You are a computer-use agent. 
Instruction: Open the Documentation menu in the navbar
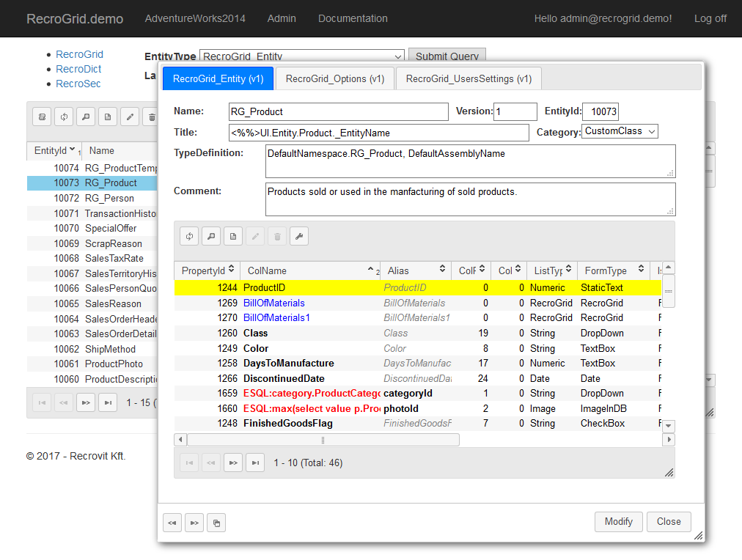(x=353, y=18)
